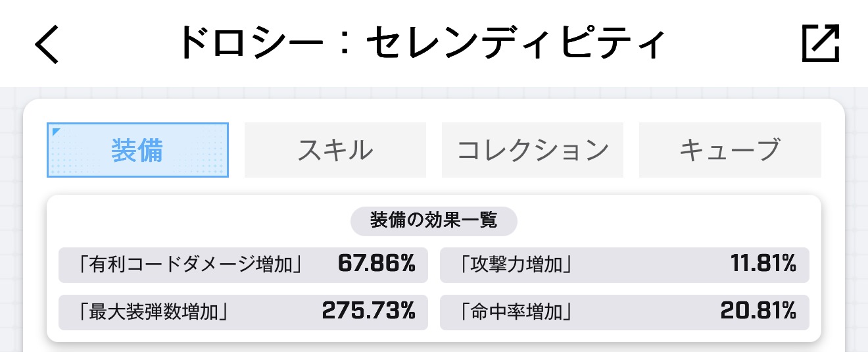Click the grid-patterned strip below the header
This screenshot has width=868, height=352.
pyautogui.click(x=434, y=93)
